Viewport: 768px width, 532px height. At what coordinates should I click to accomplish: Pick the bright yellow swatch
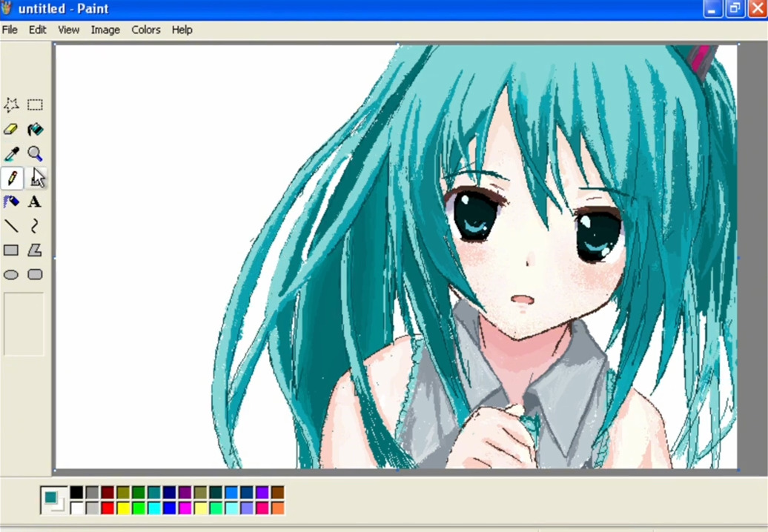click(123, 508)
